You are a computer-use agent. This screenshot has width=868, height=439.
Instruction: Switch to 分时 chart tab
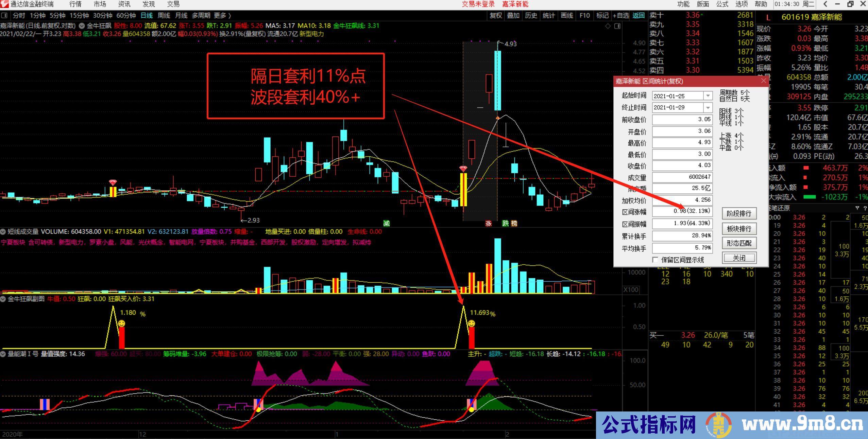[19, 16]
